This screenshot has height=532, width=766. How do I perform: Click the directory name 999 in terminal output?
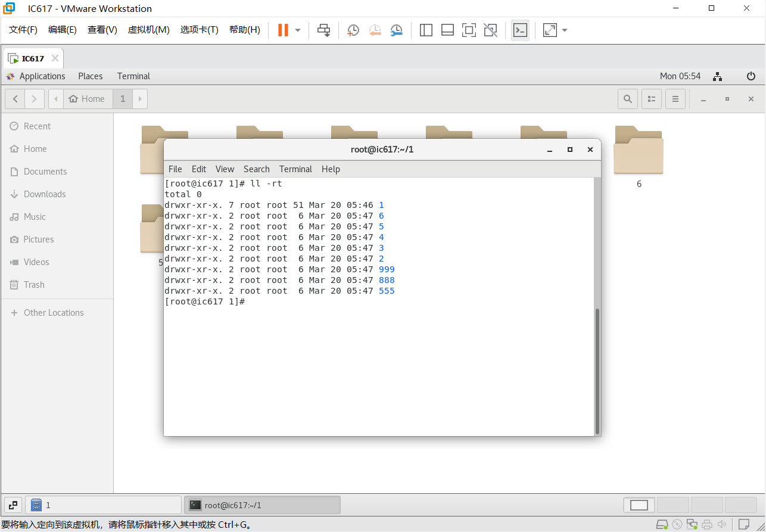click(387, 269)
